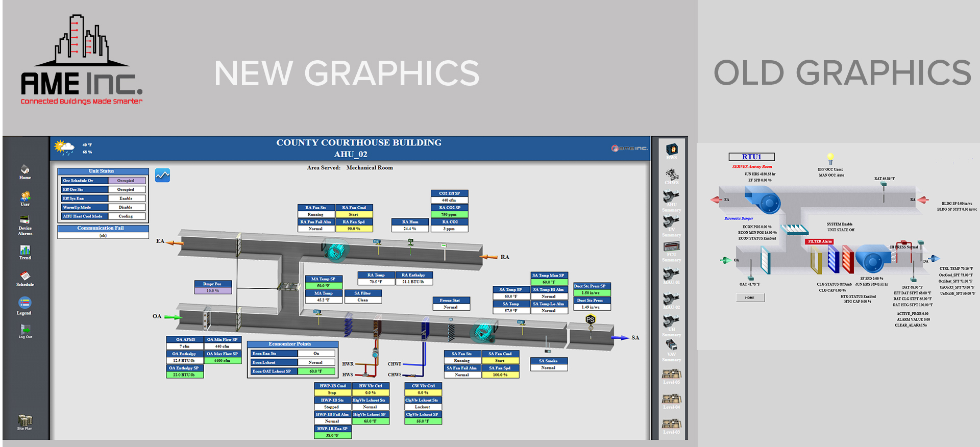
Task: Click the blue trend graph icon beside Unit Status
Action: 162,175
